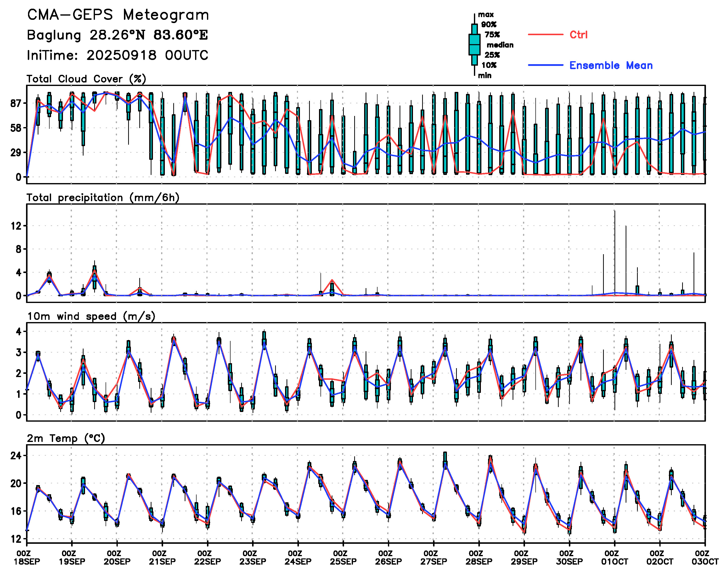Click the 'Total precipitation (mm/6h)' panel title
The width and height of the screenshot is (728, 575).
[x=103, y=198]
